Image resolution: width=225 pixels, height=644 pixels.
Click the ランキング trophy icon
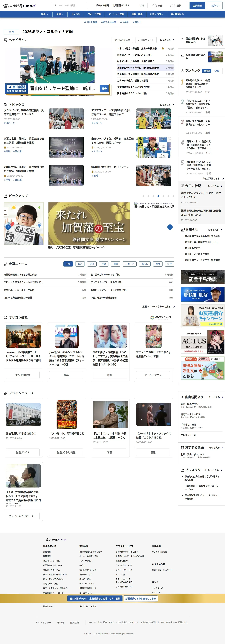coord(182,71)
